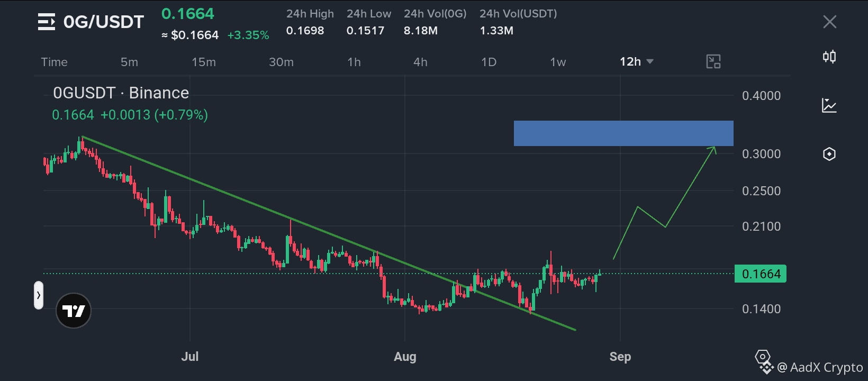Image resolution: width=868 pixels, height=381 pixels.
Task: Click the 24h Vol(USDT) value 1.33M
Action: click(496, 31)
